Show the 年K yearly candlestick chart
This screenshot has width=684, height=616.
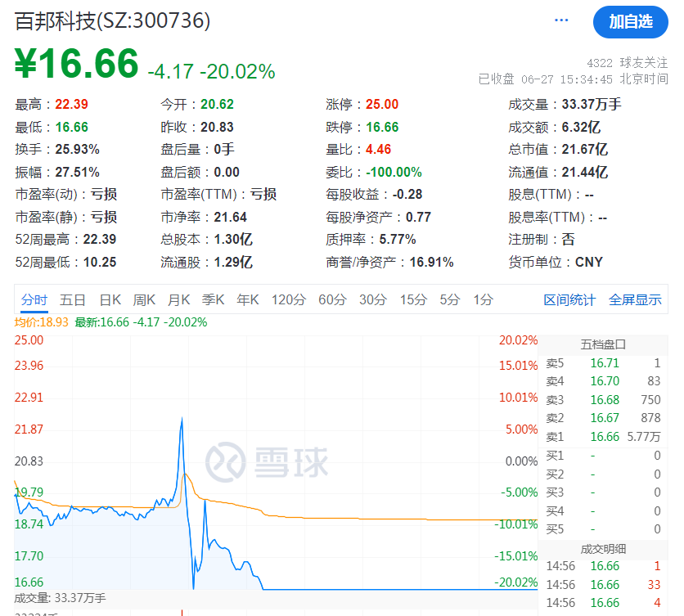tap(248, 300)
